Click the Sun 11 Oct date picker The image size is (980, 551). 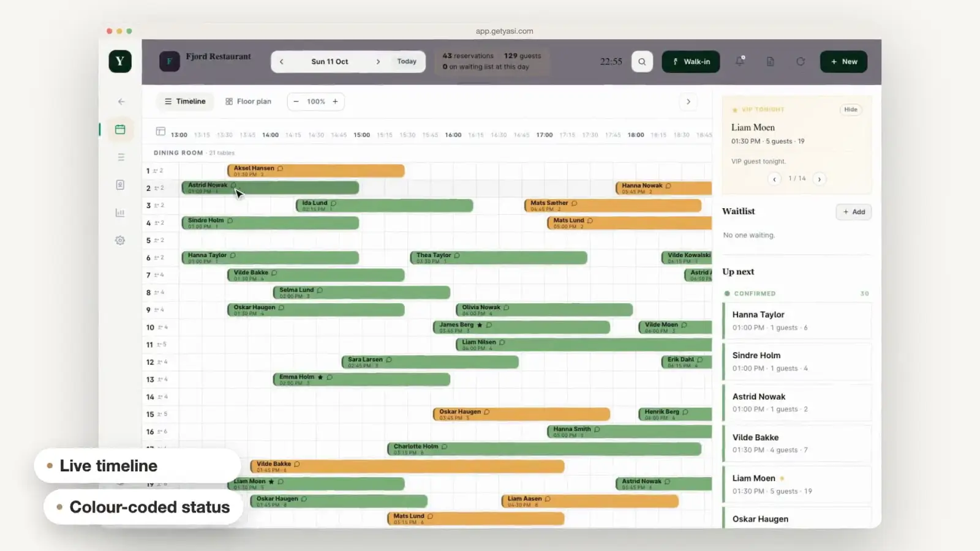pyautogui.click(x=330, y=62)
